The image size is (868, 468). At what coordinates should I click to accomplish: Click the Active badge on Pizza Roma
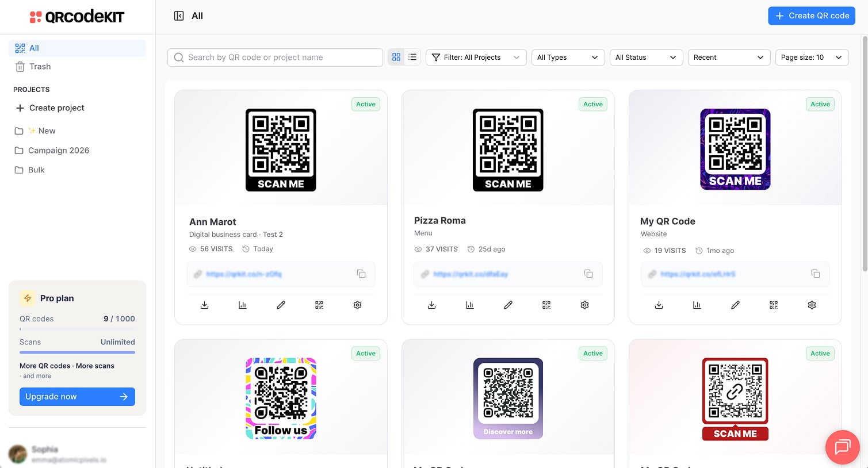coord(593,104)
